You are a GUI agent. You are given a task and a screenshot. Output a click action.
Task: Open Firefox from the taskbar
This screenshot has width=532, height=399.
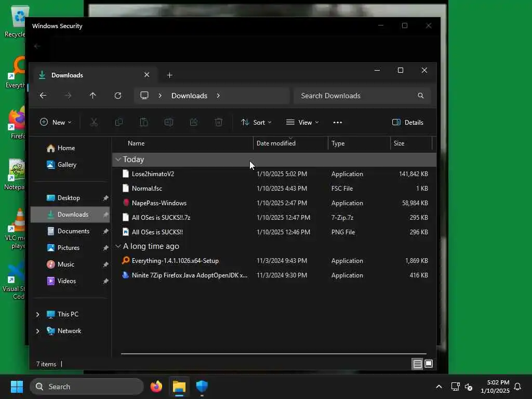tap(156, 387)
